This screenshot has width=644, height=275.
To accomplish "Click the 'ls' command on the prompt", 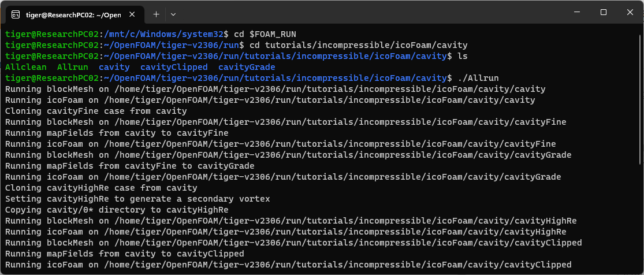I will pos(463,56).
